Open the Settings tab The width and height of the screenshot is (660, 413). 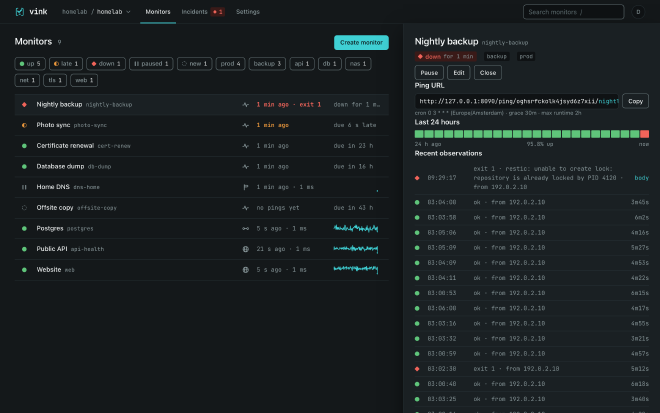[x=248, y=12]
